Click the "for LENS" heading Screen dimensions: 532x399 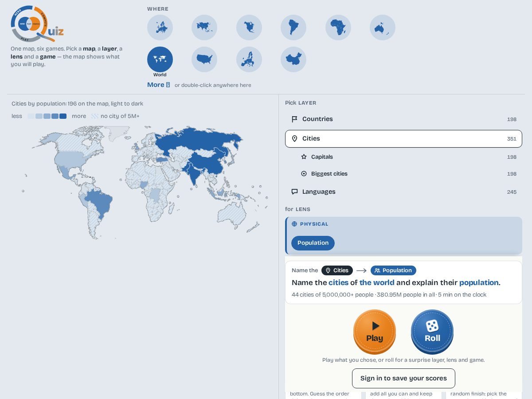[x=297, y=209]
